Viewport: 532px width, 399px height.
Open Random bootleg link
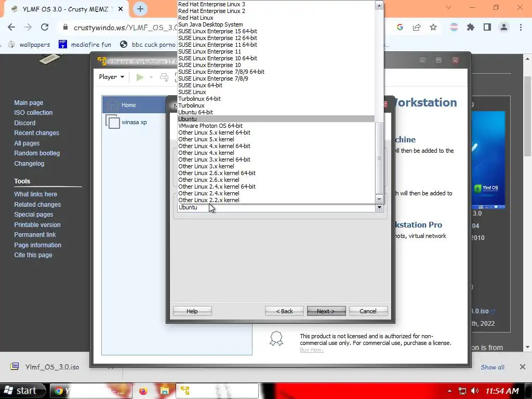pos(37,153)
